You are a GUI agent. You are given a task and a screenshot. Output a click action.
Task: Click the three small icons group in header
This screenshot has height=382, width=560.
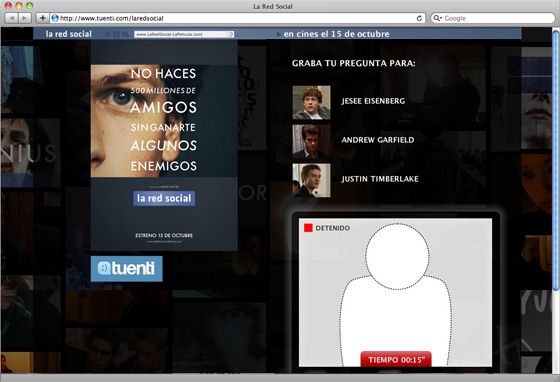click(x=116, y=34)
